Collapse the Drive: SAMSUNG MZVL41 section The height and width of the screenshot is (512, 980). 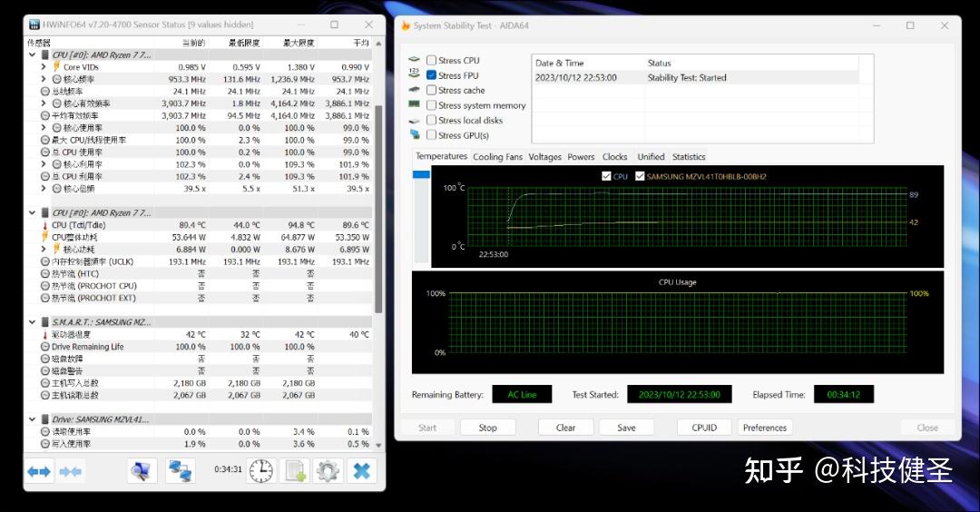pos(33,418)
